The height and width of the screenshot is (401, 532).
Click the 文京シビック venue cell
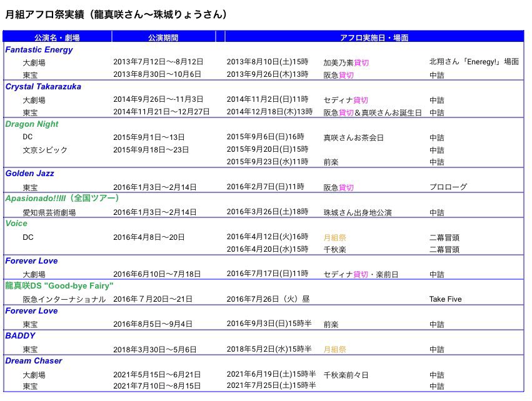click(45, 150)
